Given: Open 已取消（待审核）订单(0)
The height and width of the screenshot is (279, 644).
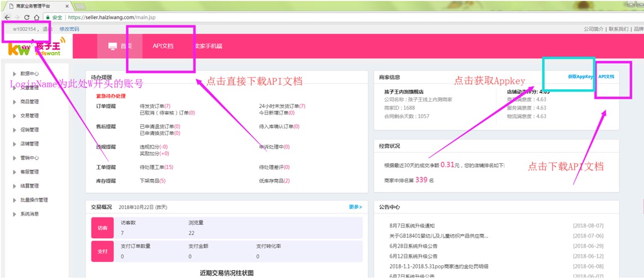Looking at the screenshot, I should [167, 112].
